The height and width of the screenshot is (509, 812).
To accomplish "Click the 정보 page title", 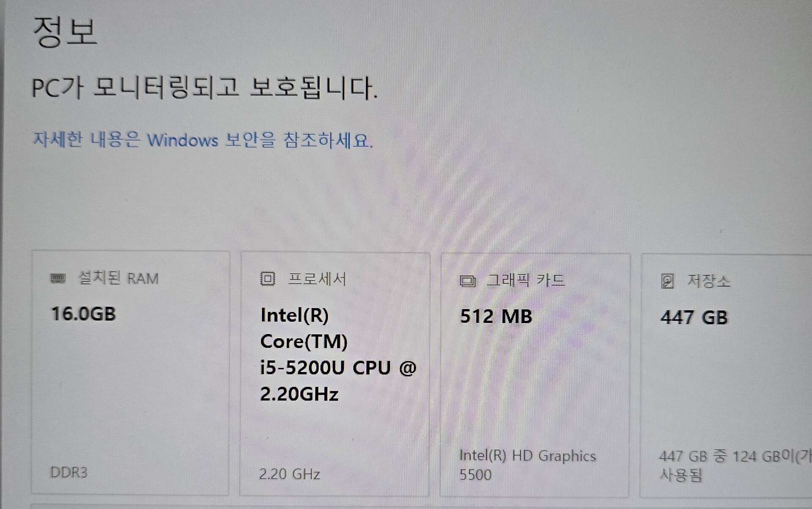I will [x=65, y=32].
